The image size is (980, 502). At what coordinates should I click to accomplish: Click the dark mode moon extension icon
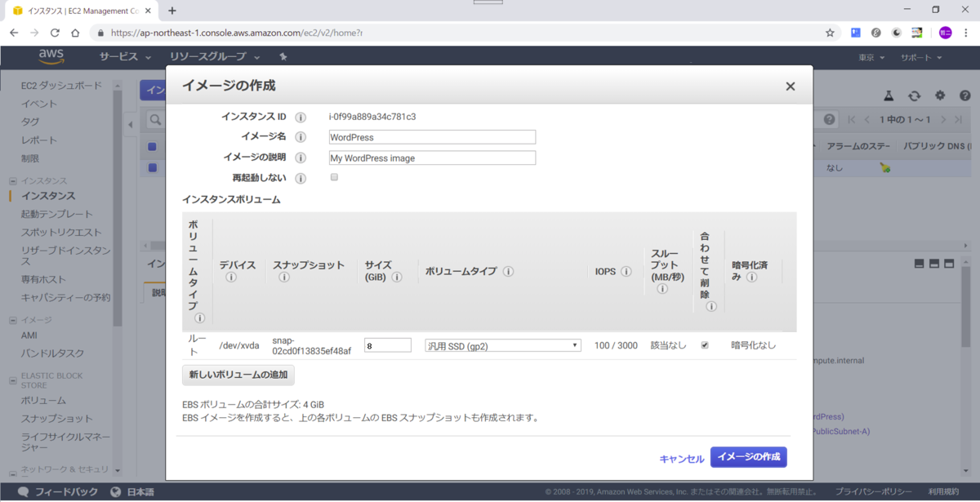click(x=896, y=33)
